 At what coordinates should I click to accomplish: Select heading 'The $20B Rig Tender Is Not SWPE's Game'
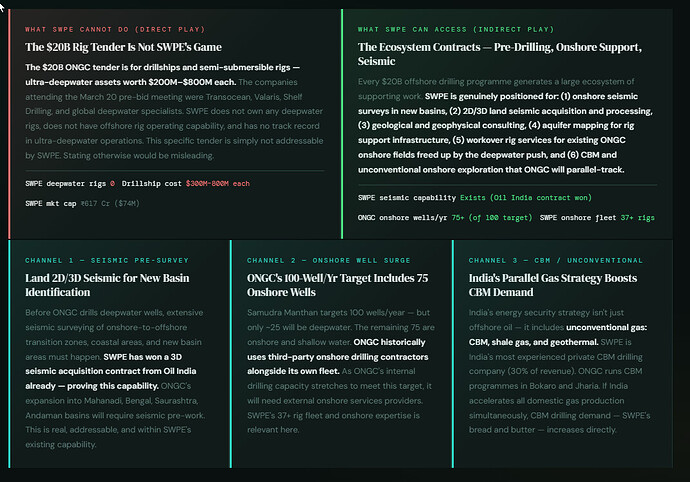click(x=123, y=47)
